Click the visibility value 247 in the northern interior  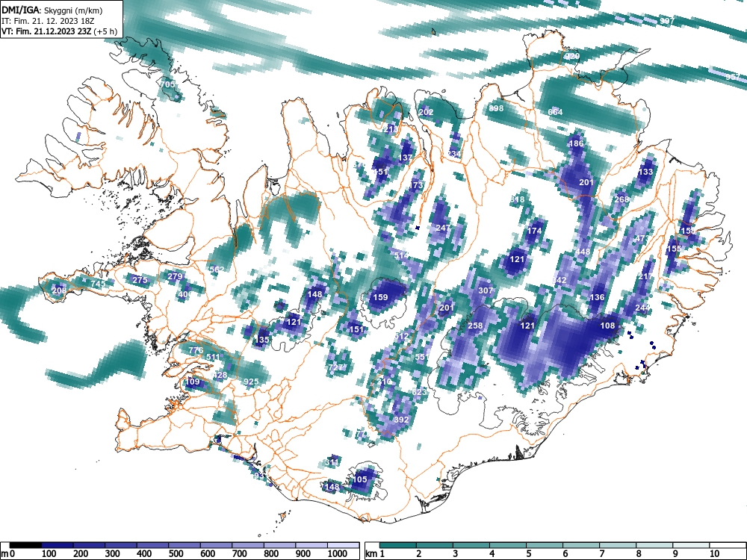[443, 228]
